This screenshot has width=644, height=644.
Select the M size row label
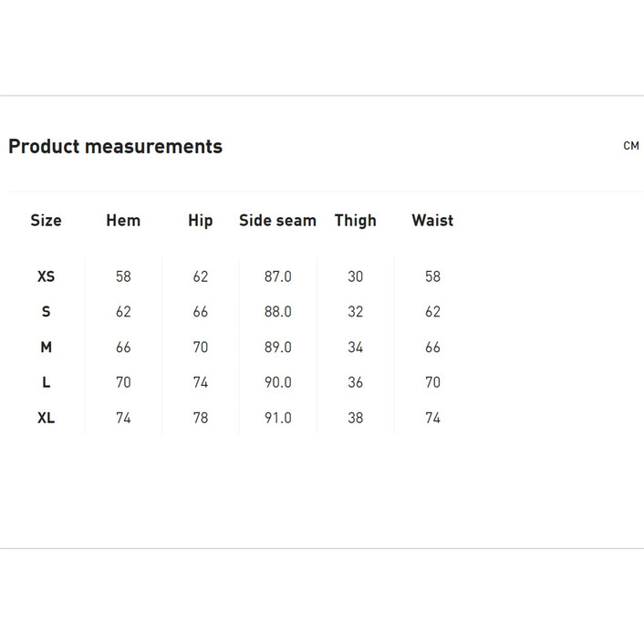pos(46,348)
